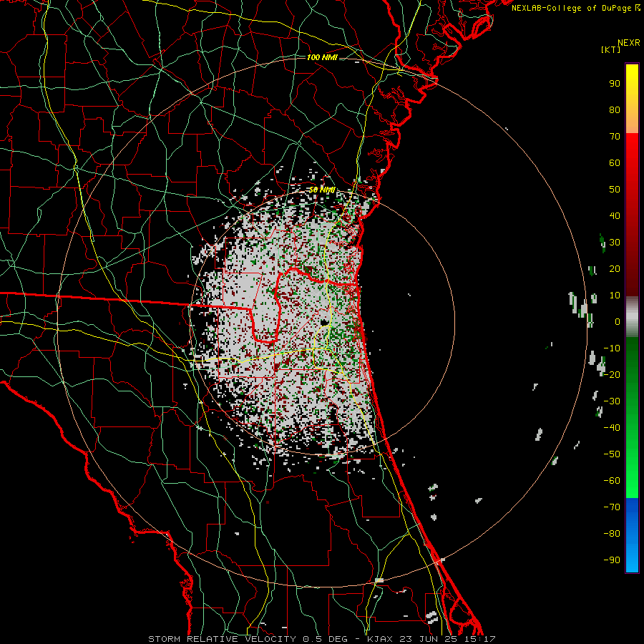The width and height of the screenshot is (644, 644).
Task: Click the -80 value on the velocity scale
Action: click(612, 534)
